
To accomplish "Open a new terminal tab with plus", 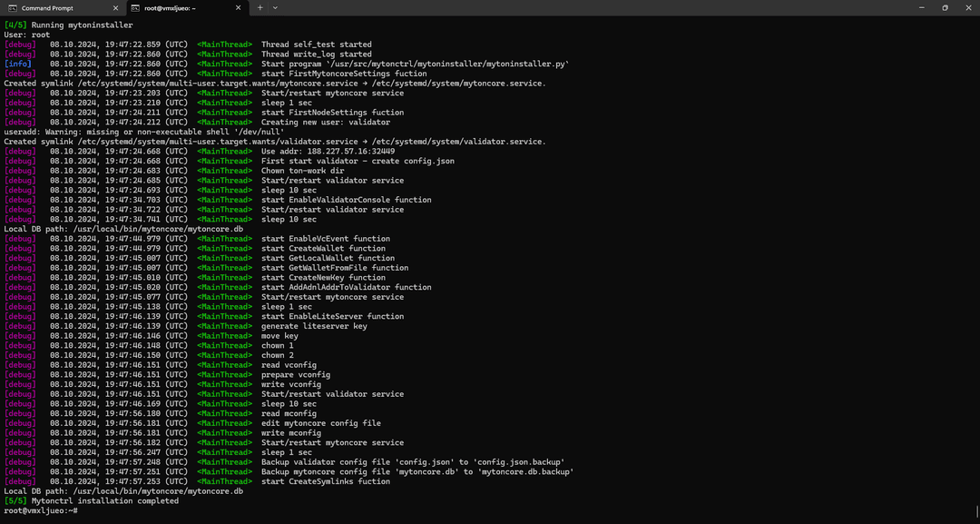I will [x=260, y=7].
